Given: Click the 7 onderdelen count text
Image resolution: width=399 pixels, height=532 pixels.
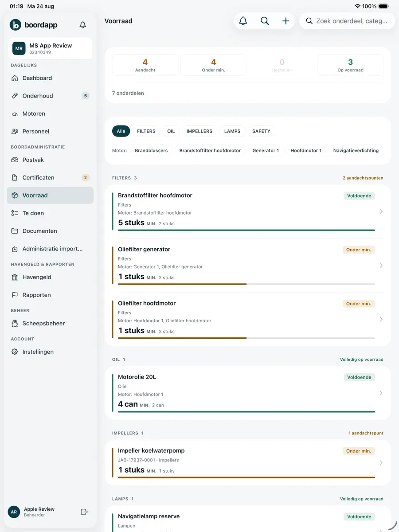Looking at the screenshot, I should pyautogui.click(x=128, y=93).
